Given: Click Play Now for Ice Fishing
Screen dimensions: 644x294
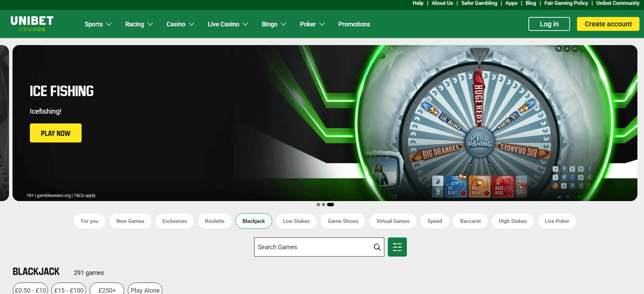Looking at the screenshot, I should pyautogui.click(x=56, y=133).
